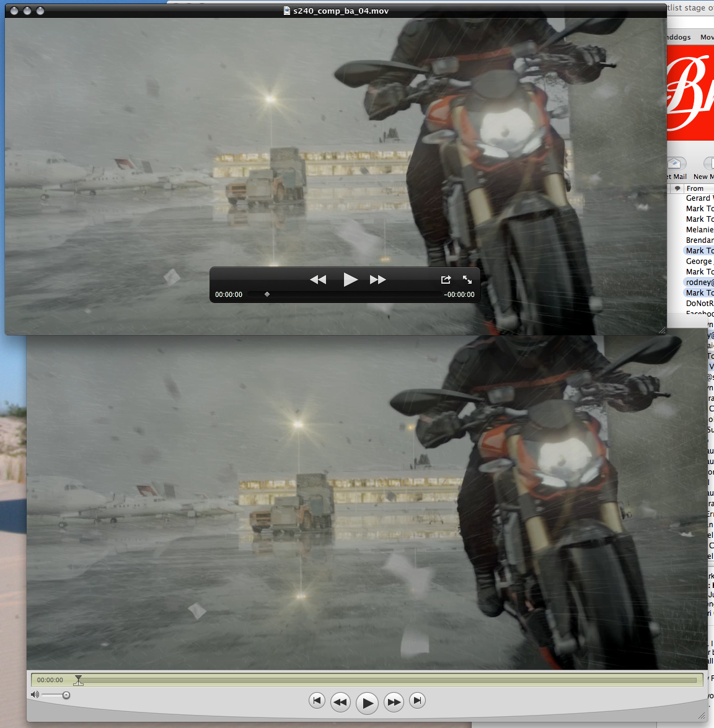Skip to end in lower player
The height and width of the screenshot is (728, 714).
point(417,701)
